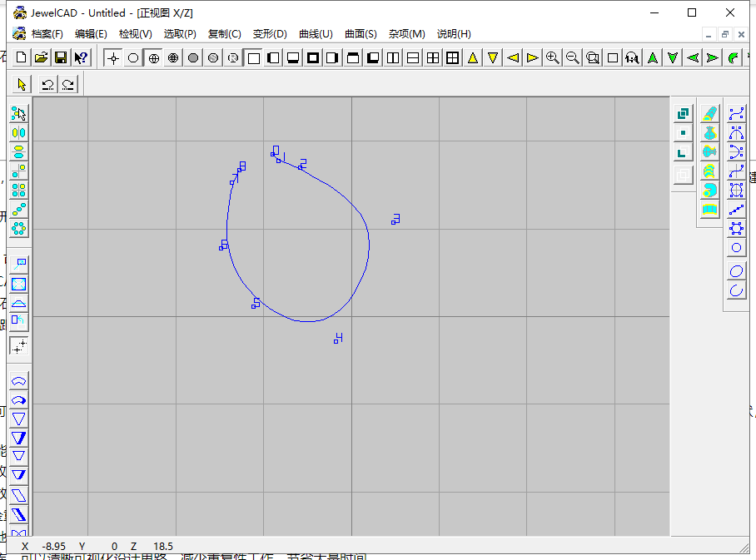Open the 档案(F) File menu
Image resolution: width=756 pixels, height=560 pixels.
[x=47, y=34]
